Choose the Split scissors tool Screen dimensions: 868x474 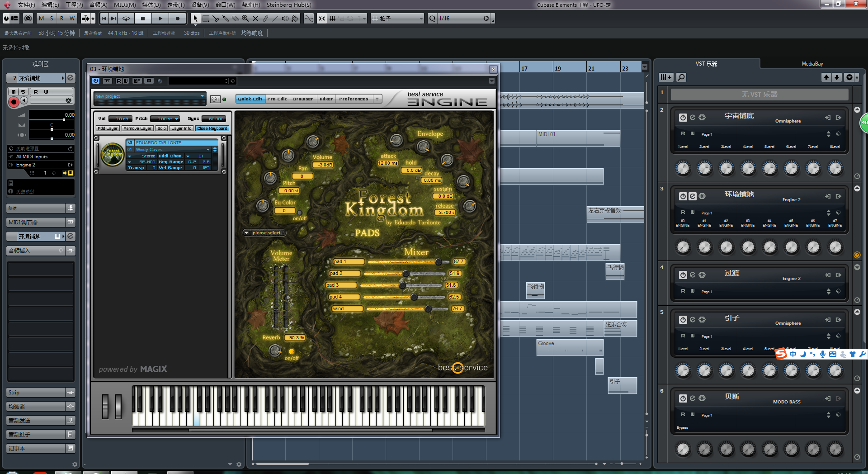tap(216, 18)
